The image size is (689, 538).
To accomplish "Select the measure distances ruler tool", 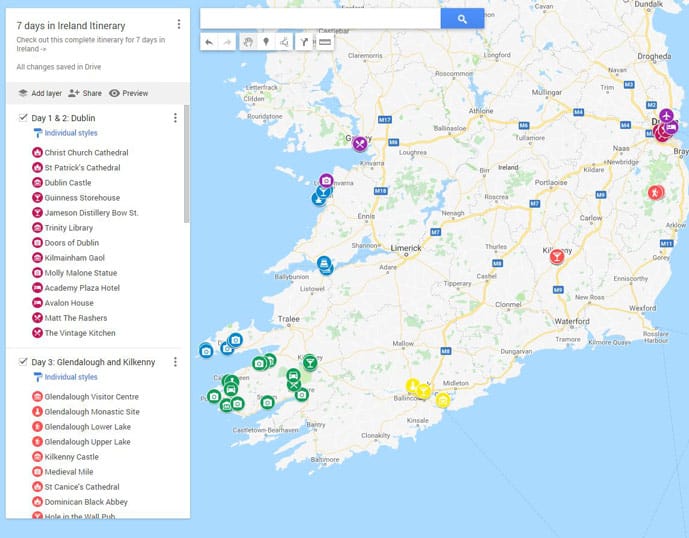I will (325, 42).
